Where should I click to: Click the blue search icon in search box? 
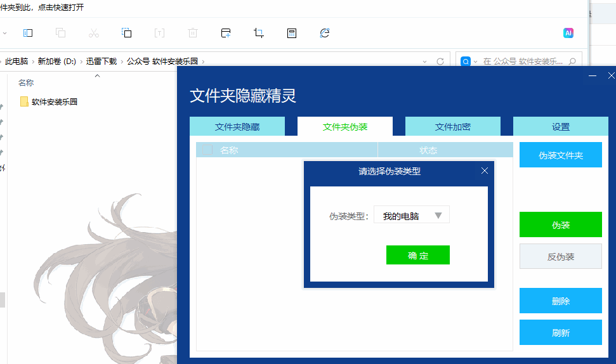coord(466,62)
